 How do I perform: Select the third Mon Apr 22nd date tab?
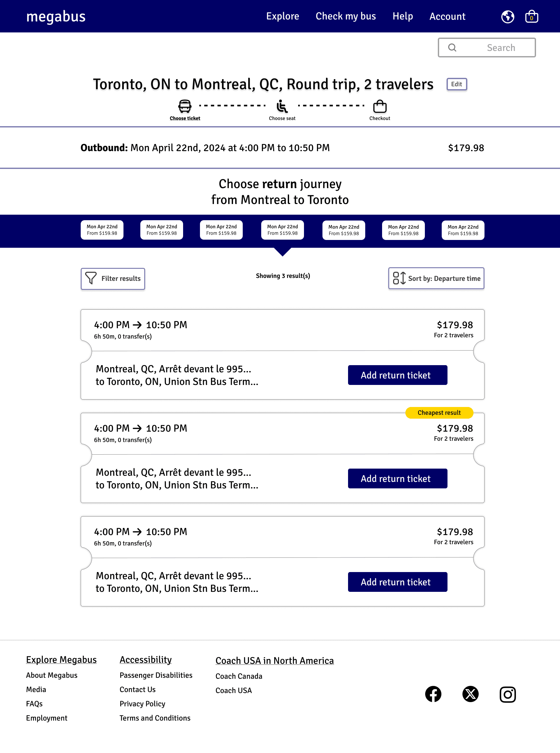221,230
